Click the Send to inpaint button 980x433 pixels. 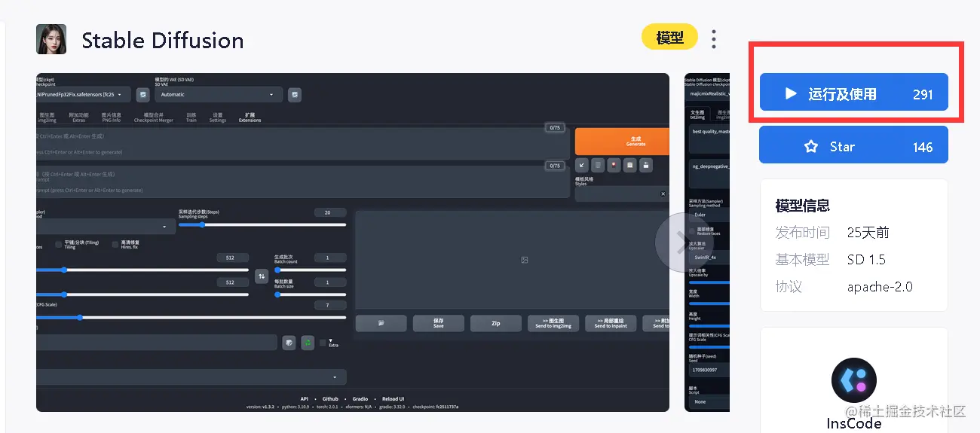pos(611,323)
